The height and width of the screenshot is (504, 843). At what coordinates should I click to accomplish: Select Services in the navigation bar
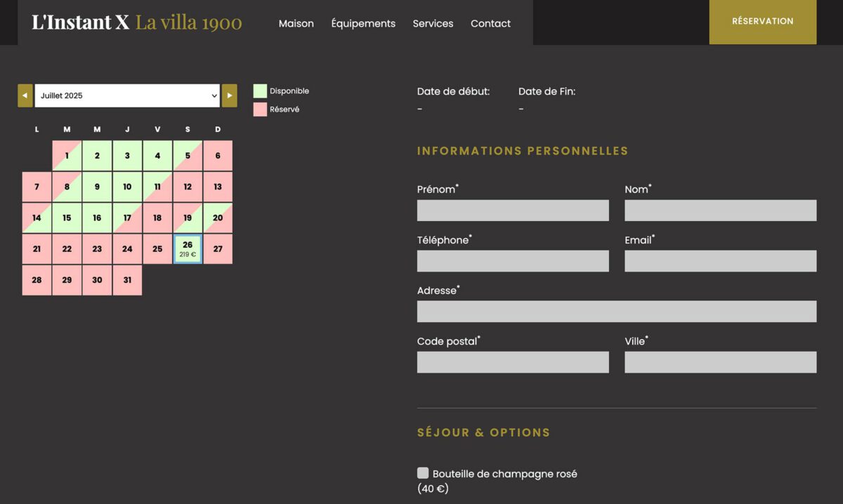pyautogui.click(x=433, y=23)
